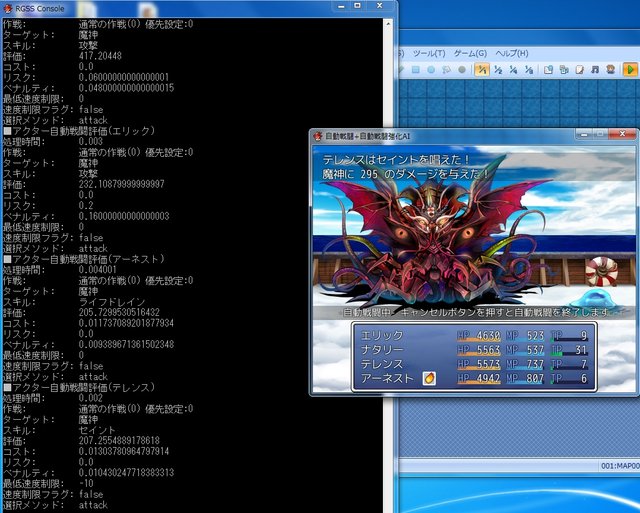Click エリック's TP gauge showing 9
The height and width of the screenshot is (513, 640).
coord(569,335)
